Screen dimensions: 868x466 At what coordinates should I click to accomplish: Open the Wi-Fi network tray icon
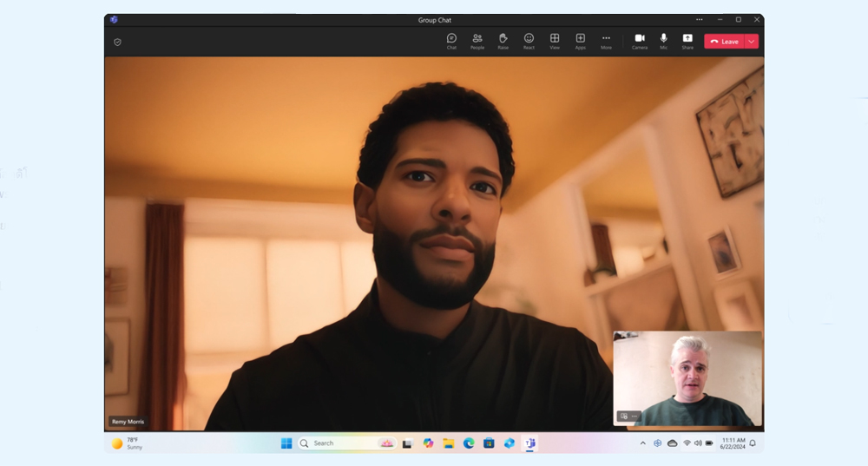[x=687, y=443]
